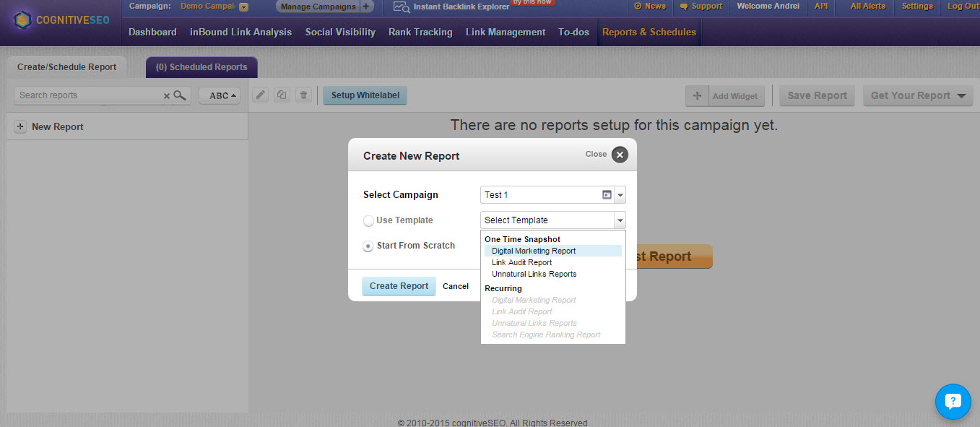Screen dimensions: 980x427
Task: Click the pencil edit report icon
Action: coord(261,95)
